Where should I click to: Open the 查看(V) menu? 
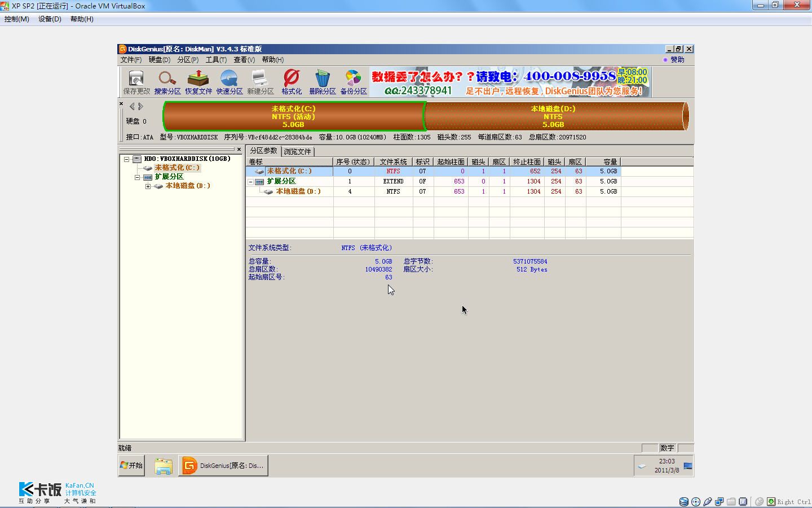(244, 60)
